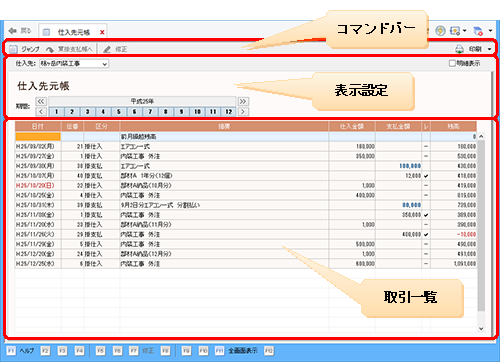Select the 前月繰越残高 row text

pyautogui.click(x=138, y=137)
